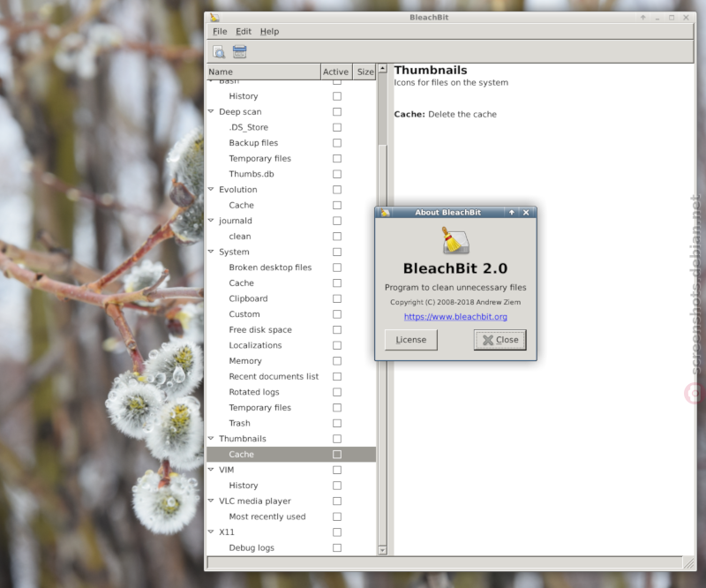The height and width of the screenshot is (588, 706).
Task: Open the About BleachBit title bar icon menu
Action: tap(385, 212)
